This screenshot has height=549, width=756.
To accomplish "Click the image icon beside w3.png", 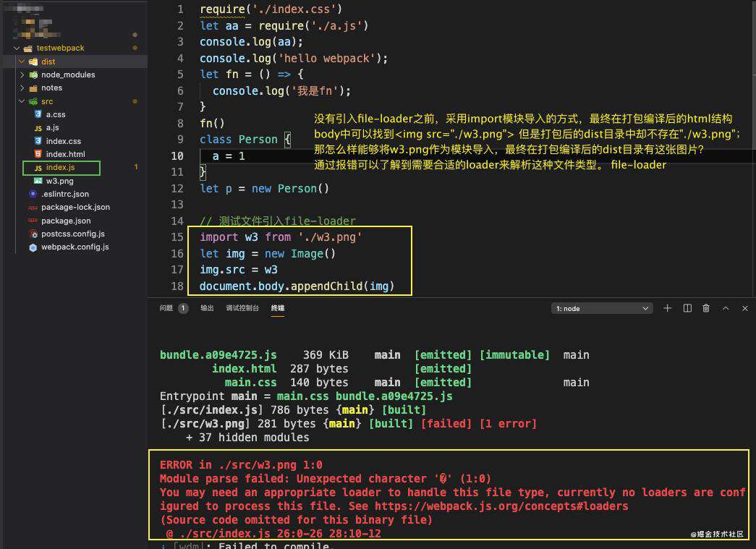I will (38, 181).
